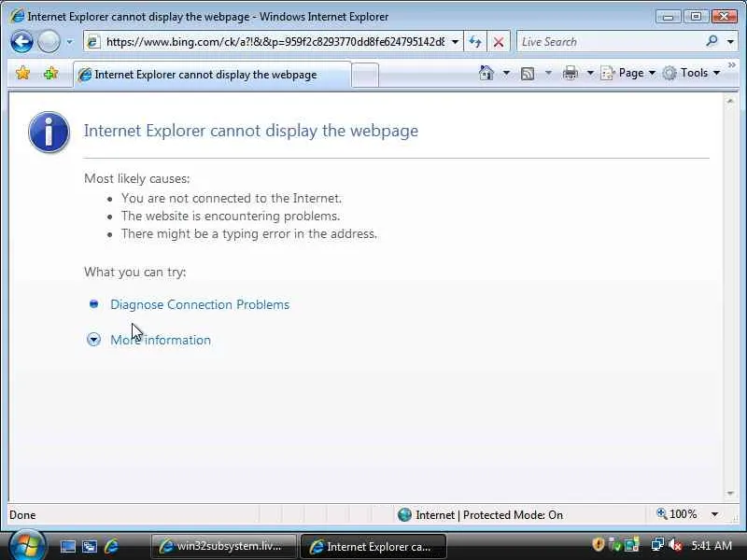The image size is (747, 560).
Task: Select Internet Explorer ca... taskbar button
Action: pos(373,546)
